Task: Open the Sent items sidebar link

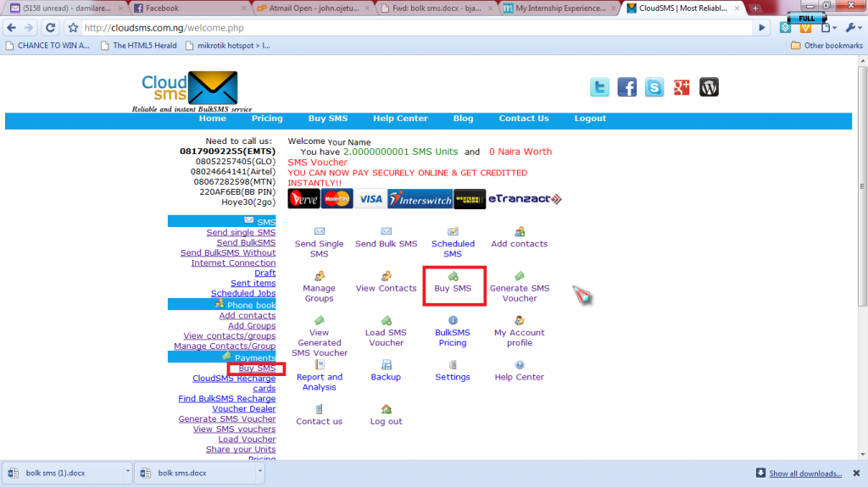Action: [x=253, y=283]
